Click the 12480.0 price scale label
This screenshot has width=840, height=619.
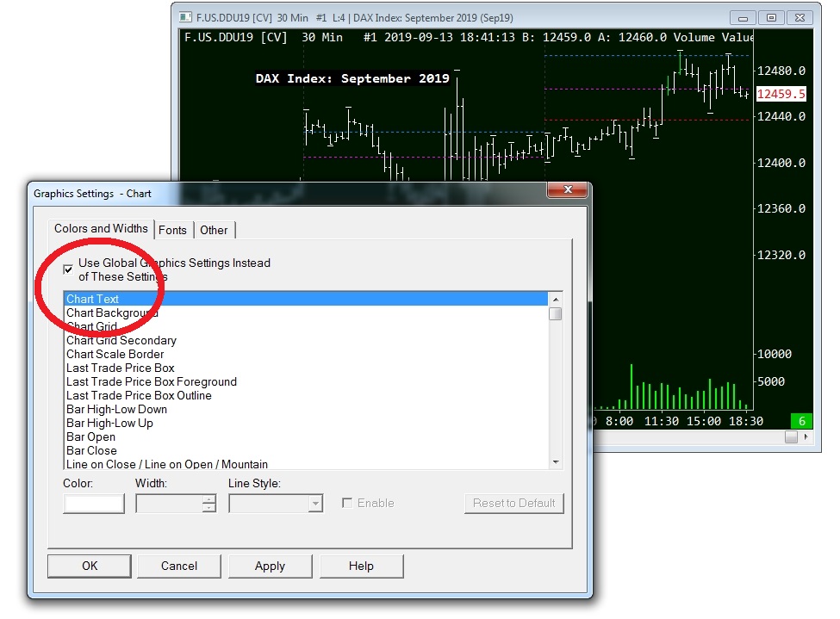pos(781,71)
